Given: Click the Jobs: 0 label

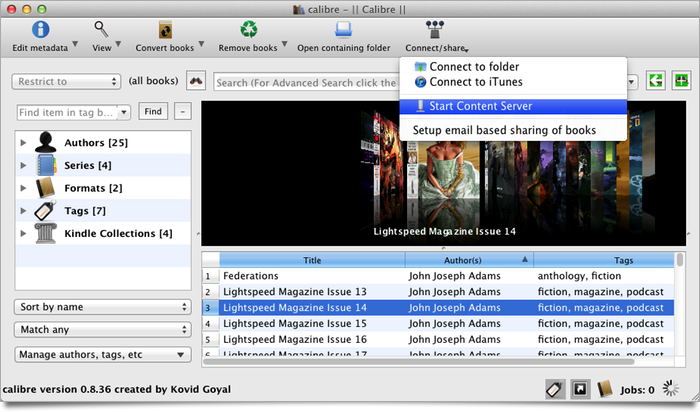Looking at the screenshot, I should 637,390.
